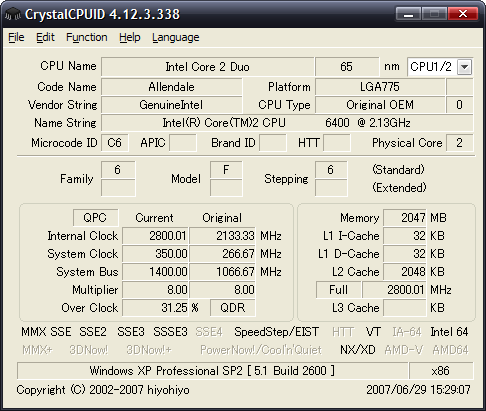The image size is (486, 411).
Task: Click the L1 I-Cache value 32
Action: (x=405, y=236)
